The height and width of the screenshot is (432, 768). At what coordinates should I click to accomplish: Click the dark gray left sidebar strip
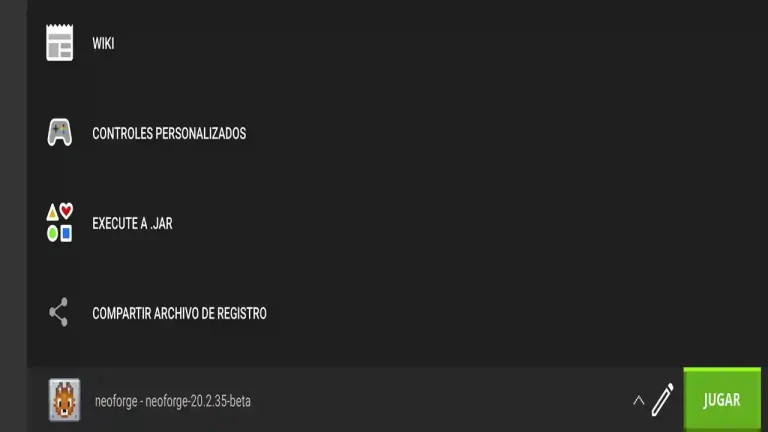(13, 216)
